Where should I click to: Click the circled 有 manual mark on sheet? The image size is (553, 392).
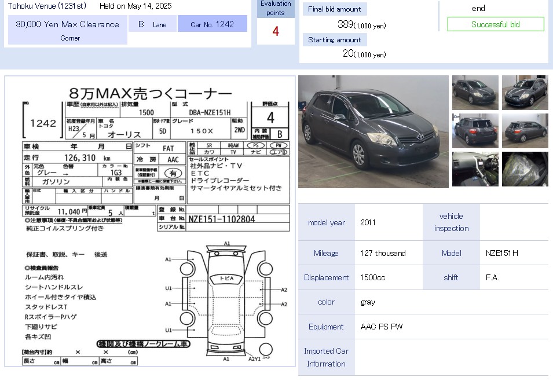[x=173, y=173]
